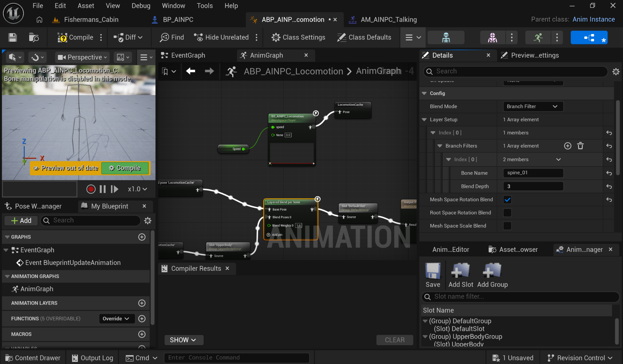Open Class Settings
623x364 pixels.
click(298, 37)
